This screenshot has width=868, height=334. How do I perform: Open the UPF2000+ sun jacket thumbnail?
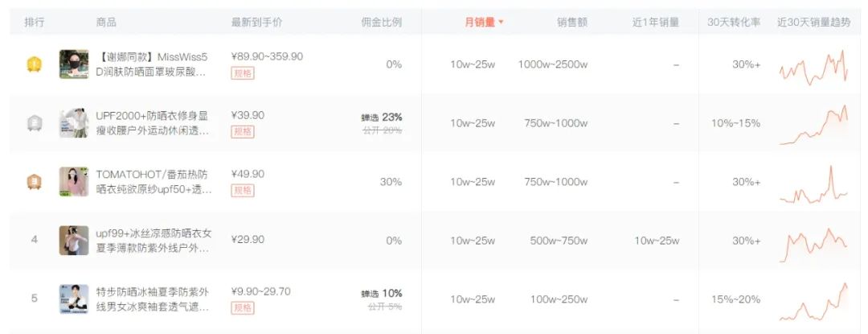74,123
